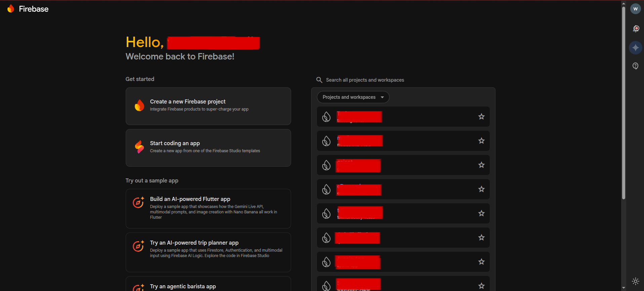This screenshot has width=644, height=291.
Task: Click the flame icon of sixth project
Action: click(326, 238)
